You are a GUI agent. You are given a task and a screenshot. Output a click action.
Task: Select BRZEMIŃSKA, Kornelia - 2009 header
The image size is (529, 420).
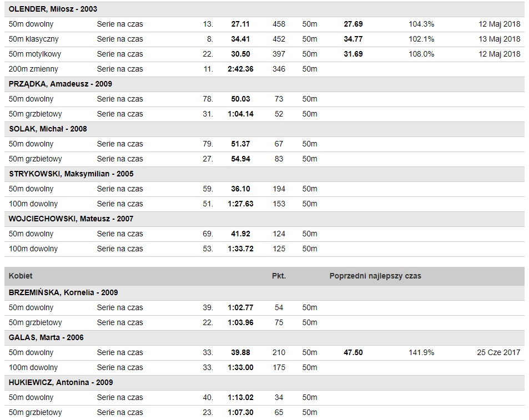[63, 292]
